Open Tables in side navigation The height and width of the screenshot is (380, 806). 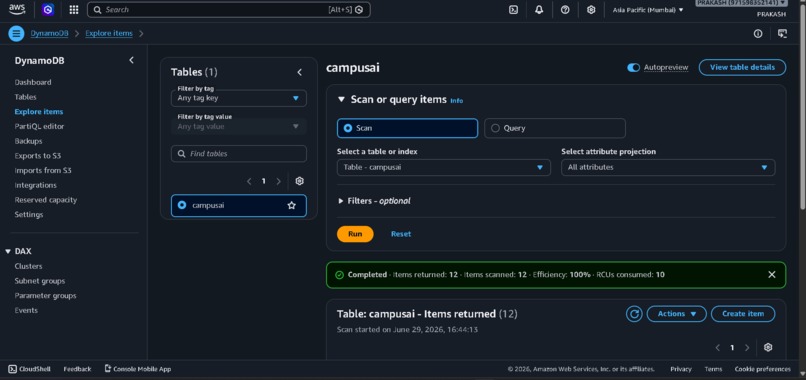pyautogui.click(x=25, y=97)
